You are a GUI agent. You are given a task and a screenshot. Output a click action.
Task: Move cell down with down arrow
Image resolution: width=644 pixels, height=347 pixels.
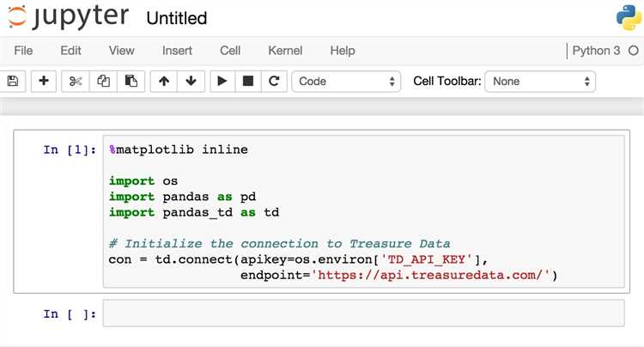tap(191, 81)
